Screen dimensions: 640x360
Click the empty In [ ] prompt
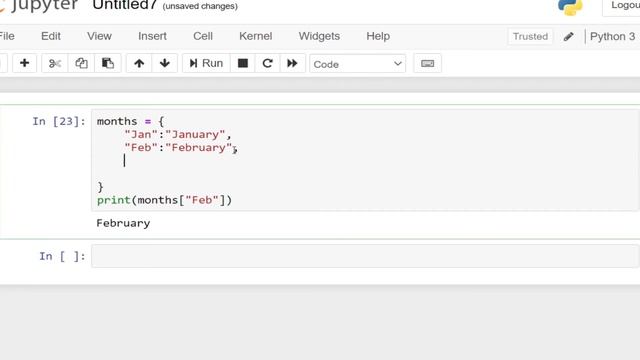(62, 256)
